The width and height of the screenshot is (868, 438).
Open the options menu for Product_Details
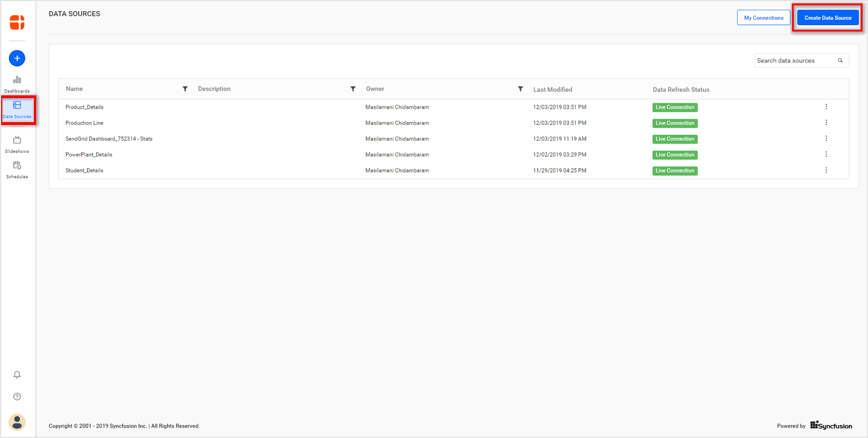[826, 107]
